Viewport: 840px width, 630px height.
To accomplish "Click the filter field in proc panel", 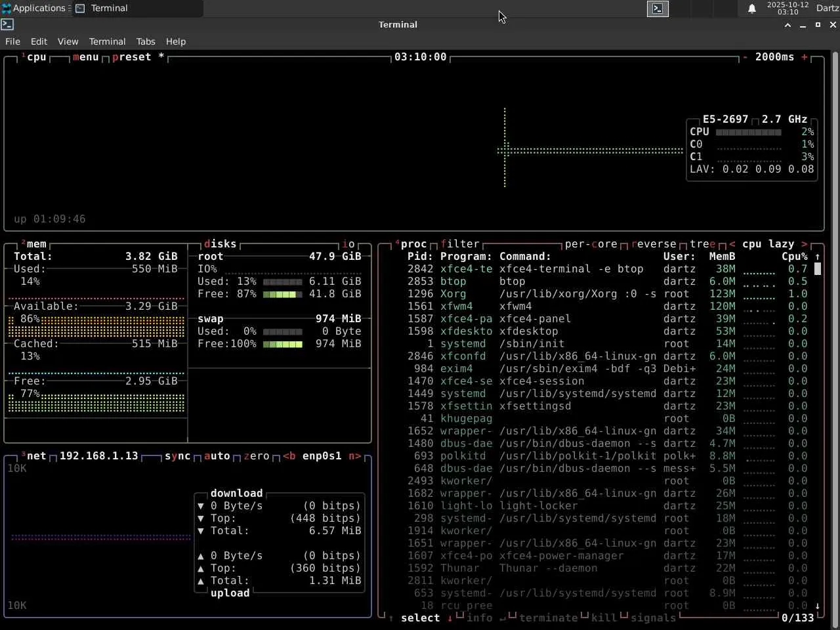I will [460, 244].
